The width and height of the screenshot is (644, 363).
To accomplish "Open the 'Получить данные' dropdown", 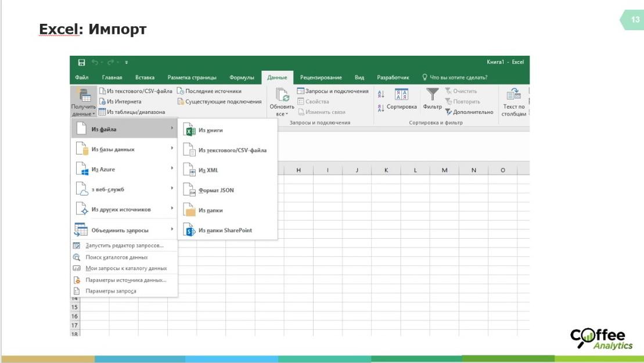I will coord(83,102).
